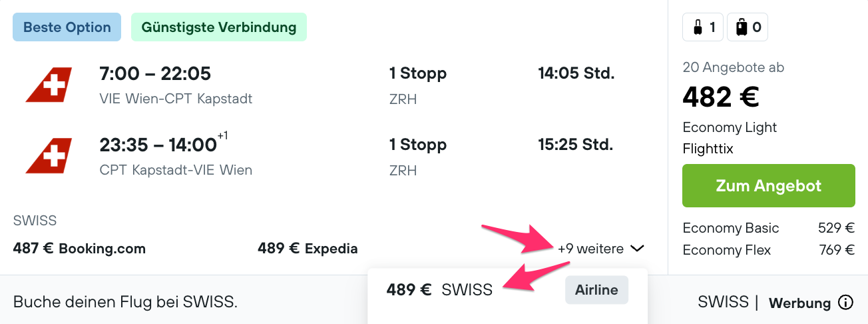This screenshot has height=324, width=868.
Task: Select the 489 € SWISS offer
Action: click(439, 290)
